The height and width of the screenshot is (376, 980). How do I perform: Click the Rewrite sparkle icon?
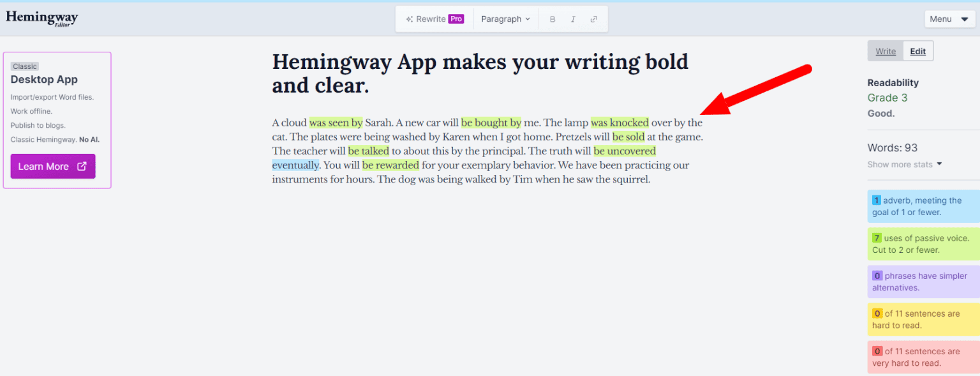(x=408, y=19)
